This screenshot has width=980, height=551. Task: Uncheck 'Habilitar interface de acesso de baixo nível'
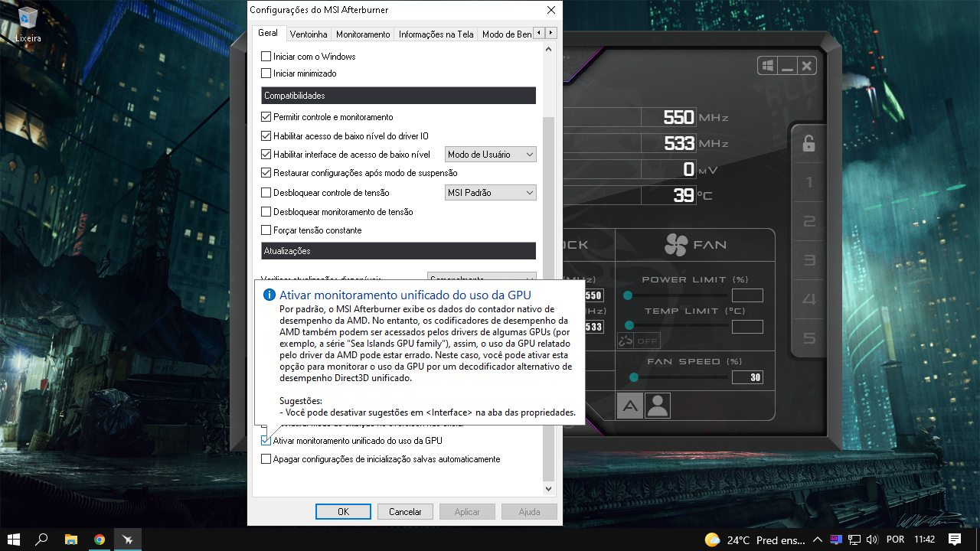[266, 155]
